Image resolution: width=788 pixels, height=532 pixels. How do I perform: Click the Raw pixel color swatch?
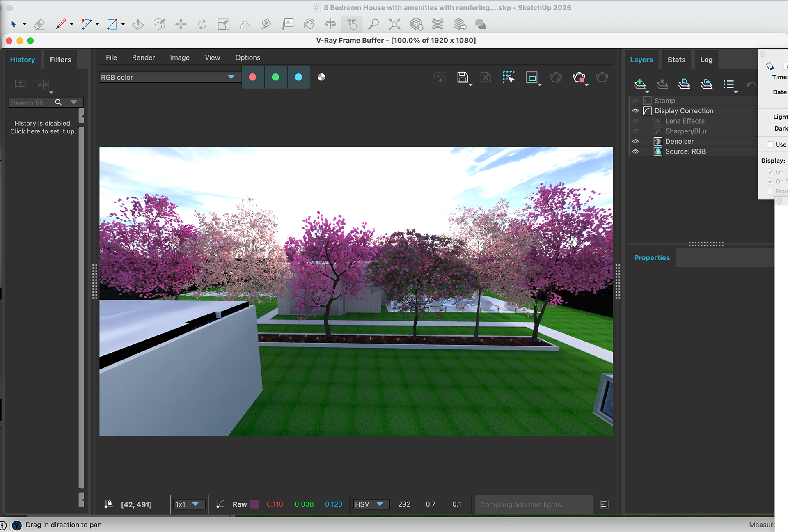point(254,504)
